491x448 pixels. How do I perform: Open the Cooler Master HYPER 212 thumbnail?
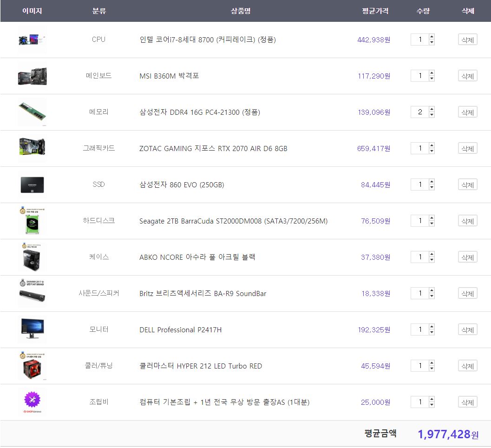pos(32,366)
